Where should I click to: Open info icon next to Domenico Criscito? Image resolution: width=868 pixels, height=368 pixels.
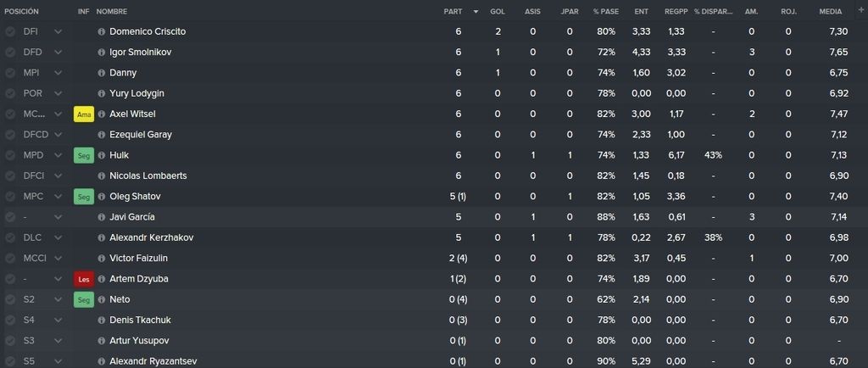[102, 31]
